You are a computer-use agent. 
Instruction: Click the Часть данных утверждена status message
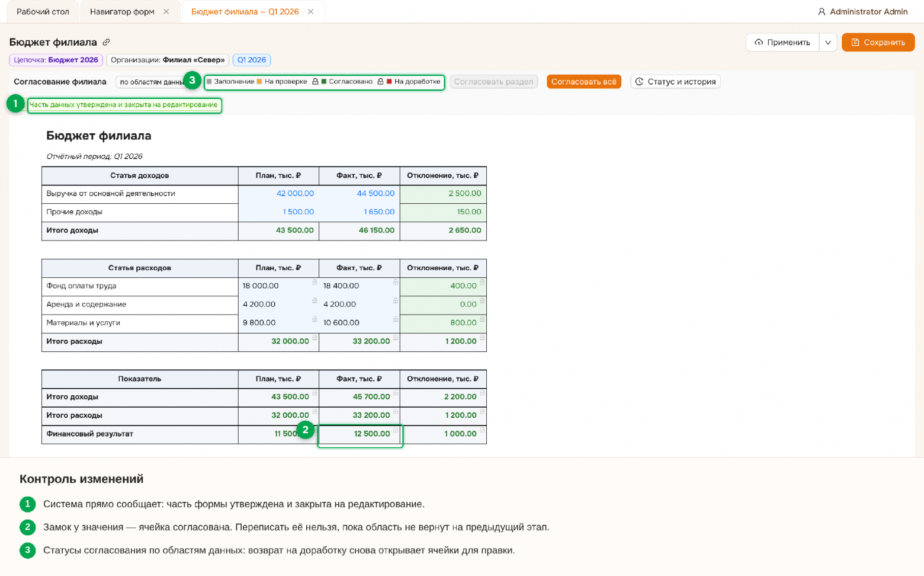click(x=123, y=105)
